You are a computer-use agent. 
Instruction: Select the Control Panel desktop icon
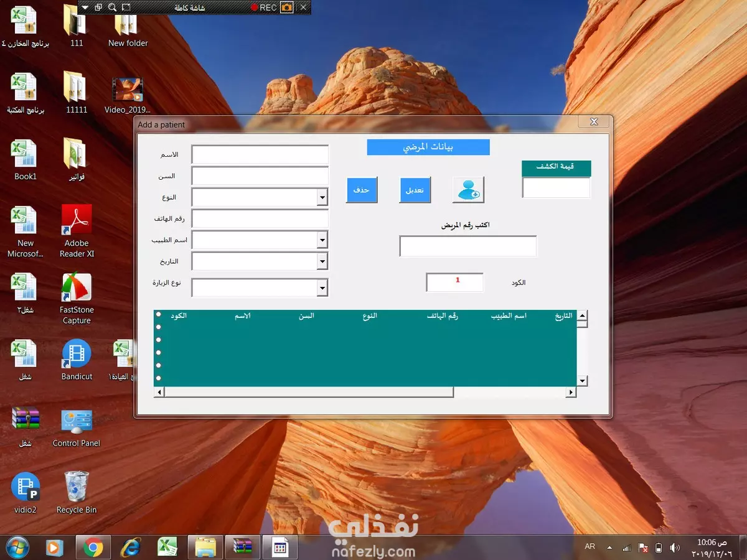pos(77,427)
